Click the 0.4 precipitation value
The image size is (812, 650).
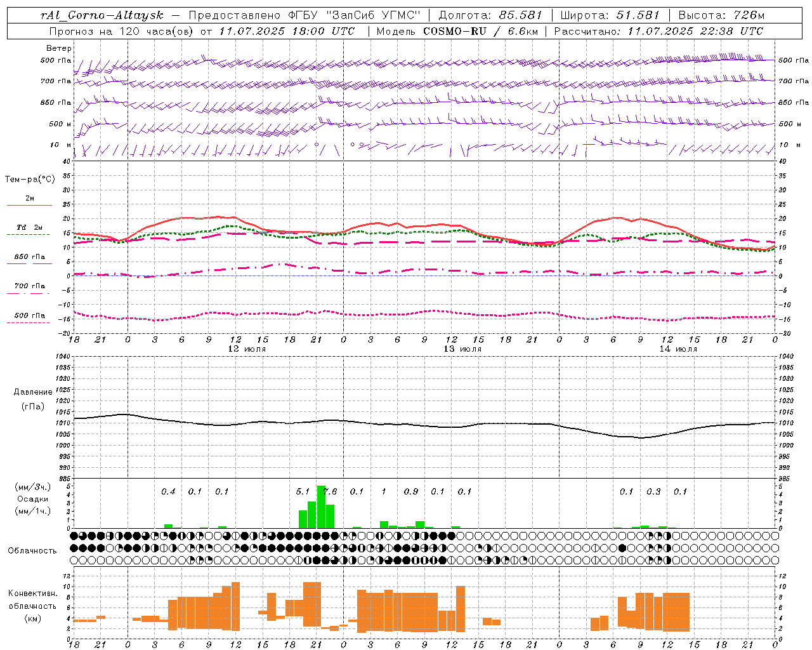[168, 492]
